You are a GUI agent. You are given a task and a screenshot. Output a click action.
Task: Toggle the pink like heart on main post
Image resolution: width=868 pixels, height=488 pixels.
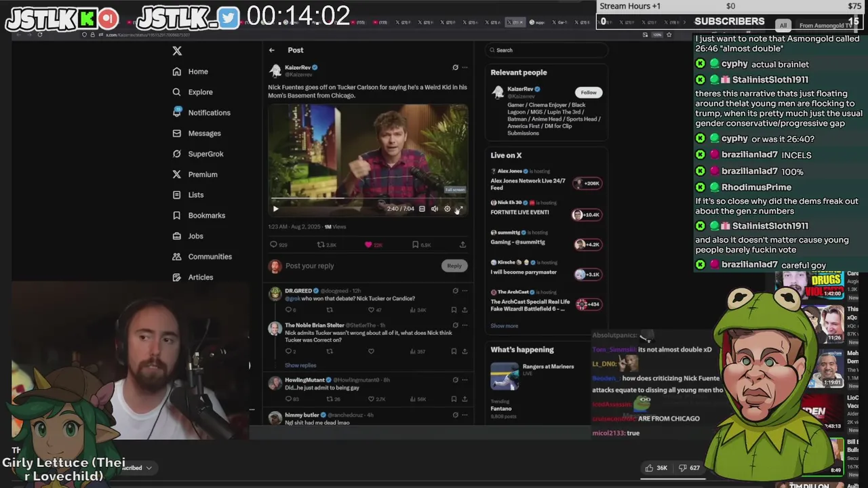pos(369,245)
